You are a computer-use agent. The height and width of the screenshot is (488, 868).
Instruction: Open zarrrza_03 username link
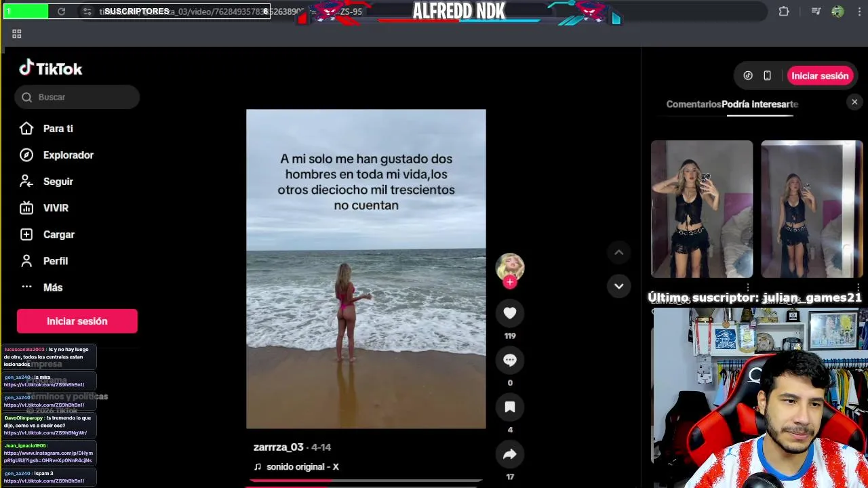[x=278, y=447]
